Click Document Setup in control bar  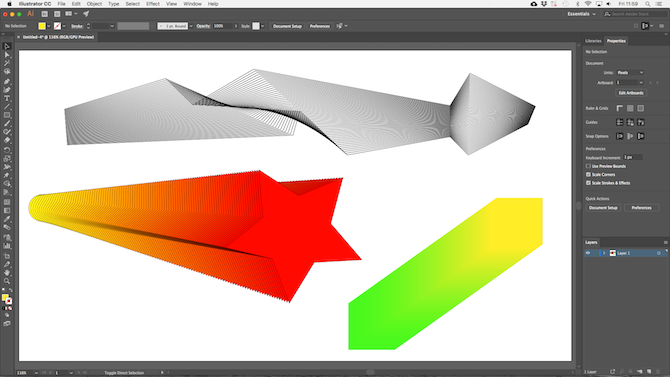[x=287, y=26]
